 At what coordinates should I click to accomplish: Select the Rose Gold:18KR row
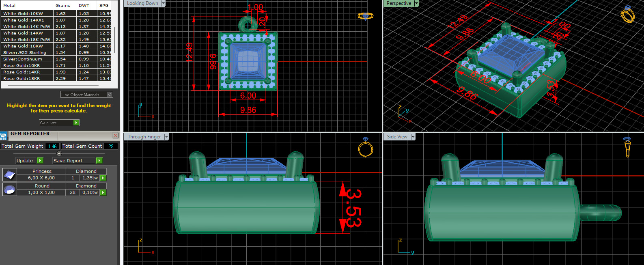click(x=56, y=78)
